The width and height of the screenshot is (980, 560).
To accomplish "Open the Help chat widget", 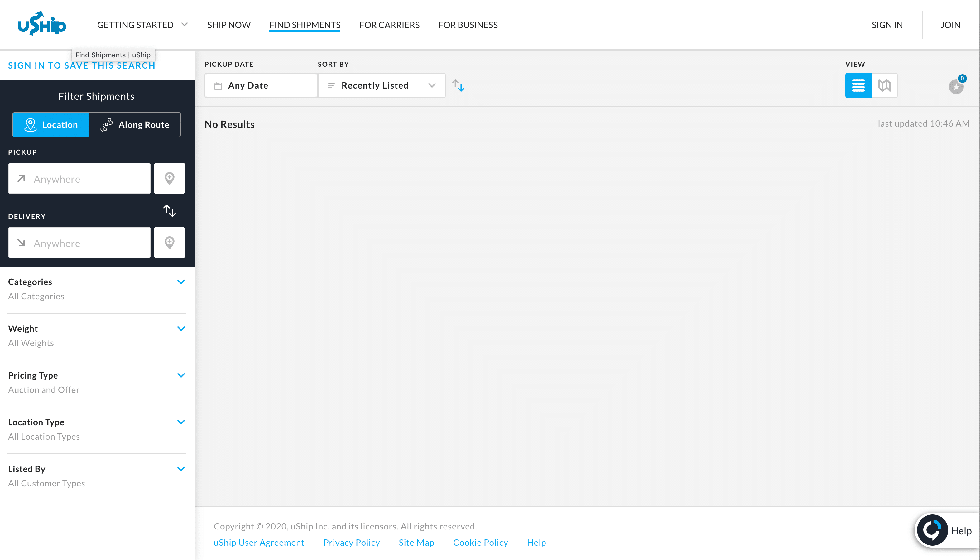I will pos(947,530).
